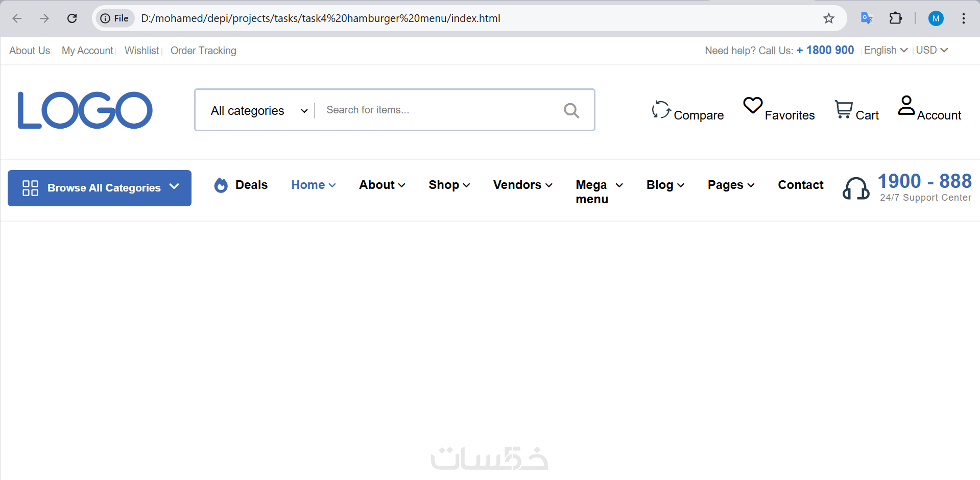
Task: Open the Shop nav menu
Action: (x=449, y=185)
